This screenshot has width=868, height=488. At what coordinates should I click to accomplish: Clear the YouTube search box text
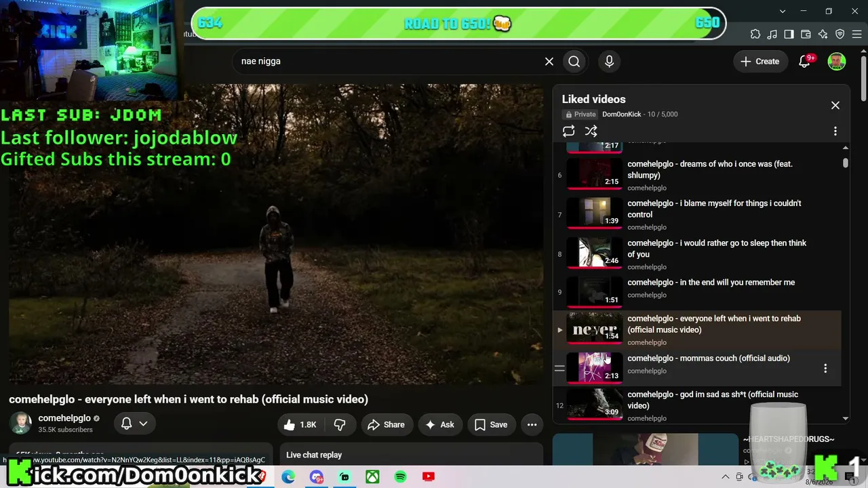point(549,61)
